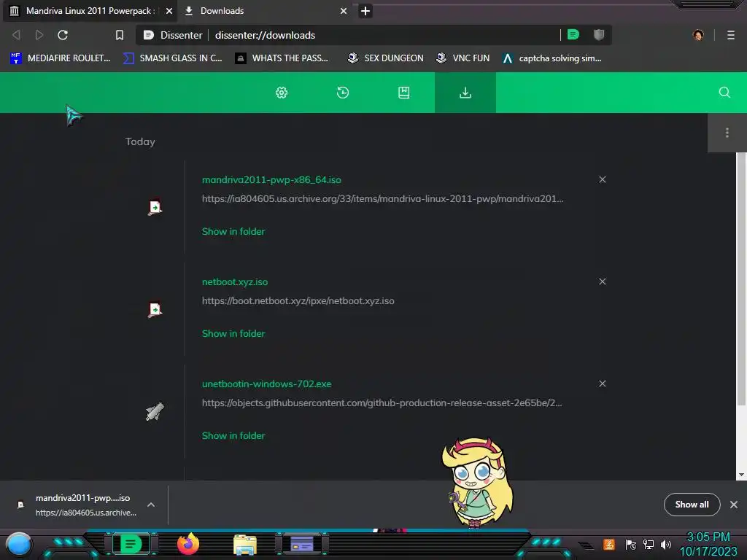Click the shield icon in address bar
The width and height of the screenshot is (747, 560).
click(x=599, y=35)
